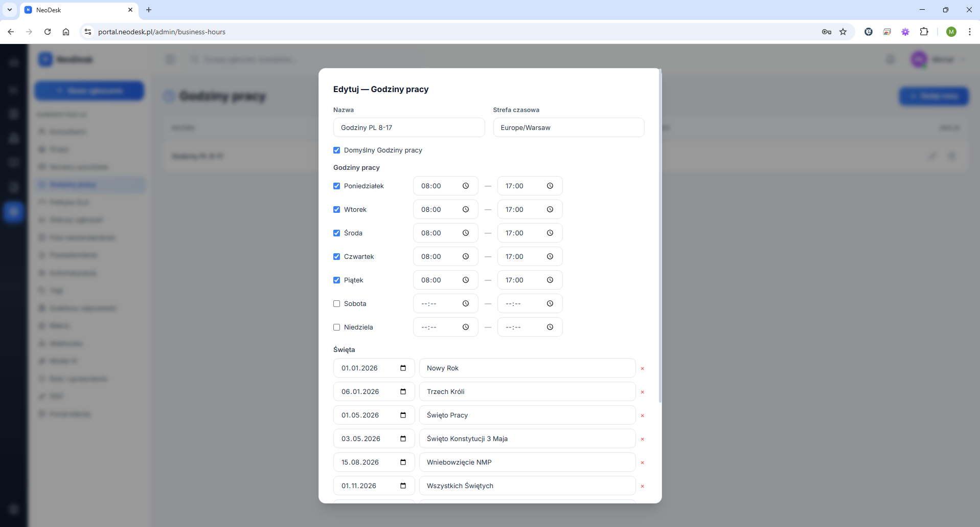980x527 pixels.
Task: Open calendar for Trzech Króli date
Action: 403,391
